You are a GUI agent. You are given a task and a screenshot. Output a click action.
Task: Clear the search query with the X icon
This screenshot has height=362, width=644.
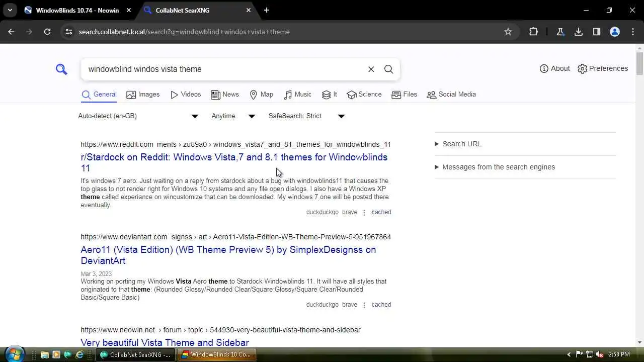371,69
